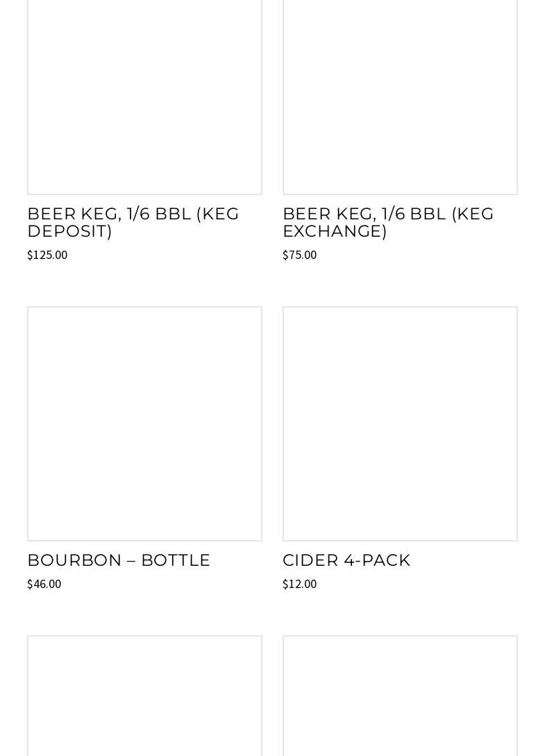Open the product thumbnail below Cider 4-Pack
The height and width of the screenshot is (756, 545).
pos(400,696)
